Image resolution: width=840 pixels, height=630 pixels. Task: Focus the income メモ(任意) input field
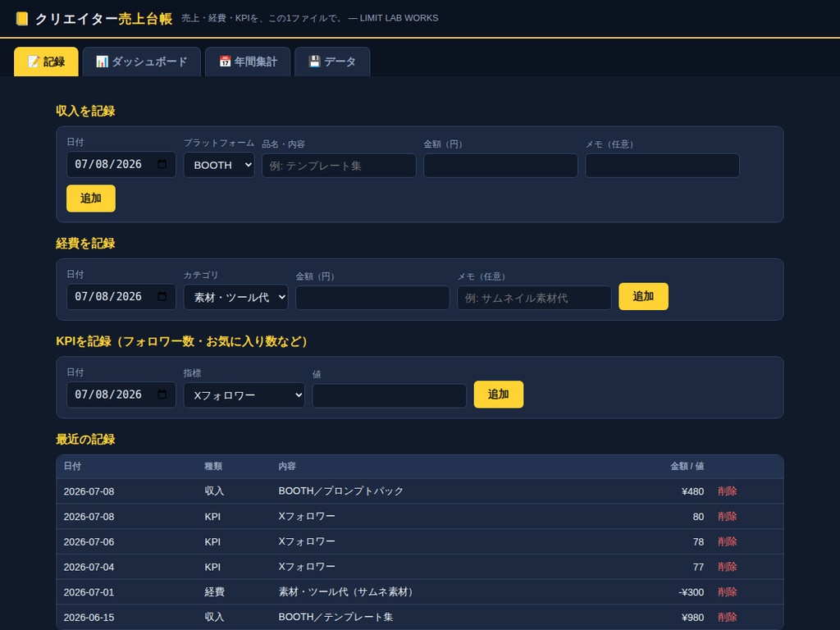pyautogui.click(x=663, y=166)
